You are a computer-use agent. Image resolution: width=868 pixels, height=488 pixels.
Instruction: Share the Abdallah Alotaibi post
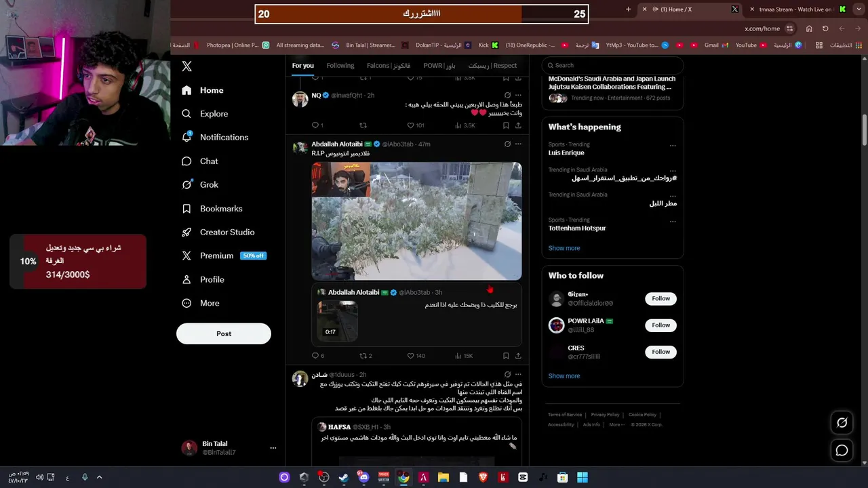[518, 356]
